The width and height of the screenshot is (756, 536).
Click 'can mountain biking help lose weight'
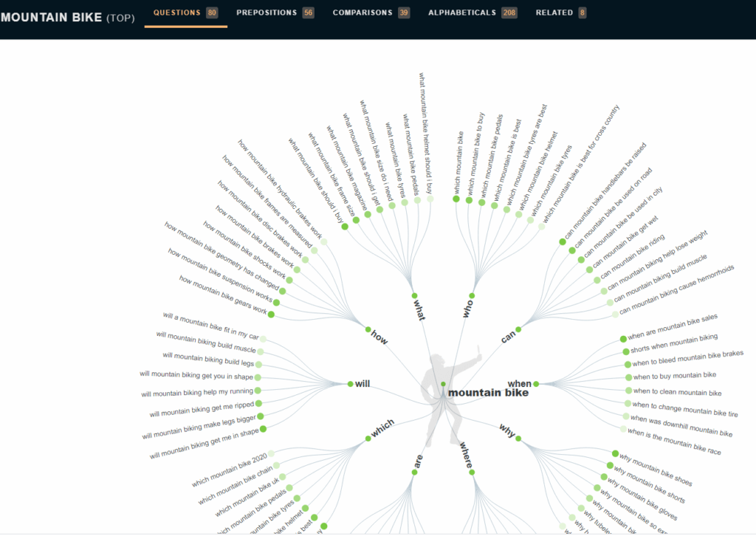[658, 261]
